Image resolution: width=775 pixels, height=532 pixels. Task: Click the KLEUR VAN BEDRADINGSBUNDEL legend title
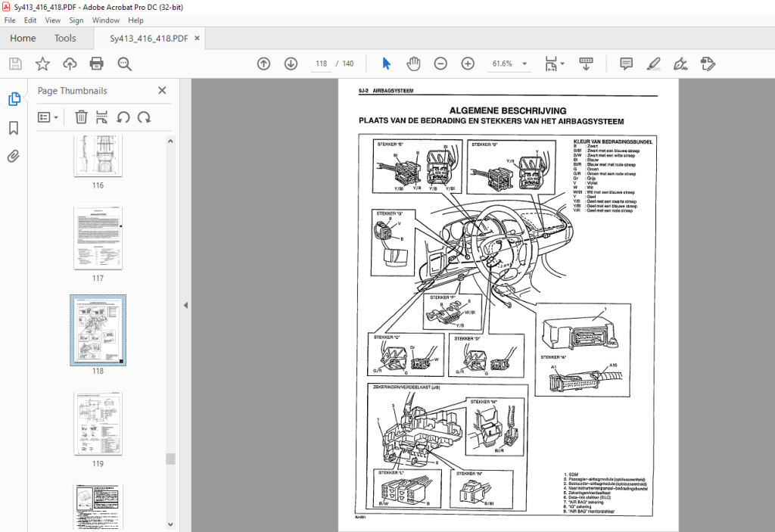(x=613, y=142)
